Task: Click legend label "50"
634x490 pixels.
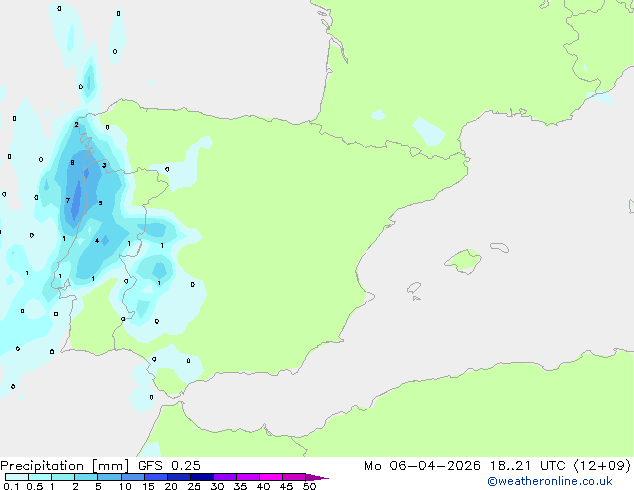Action: coord(309,486)
